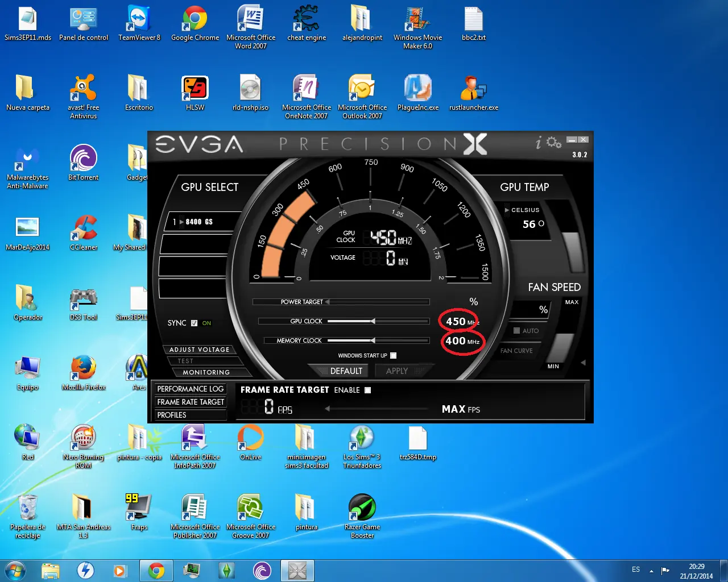Expand the Celsius temperature unit arrow
Viewport: 728px width, 582px height.
[507, 210]
